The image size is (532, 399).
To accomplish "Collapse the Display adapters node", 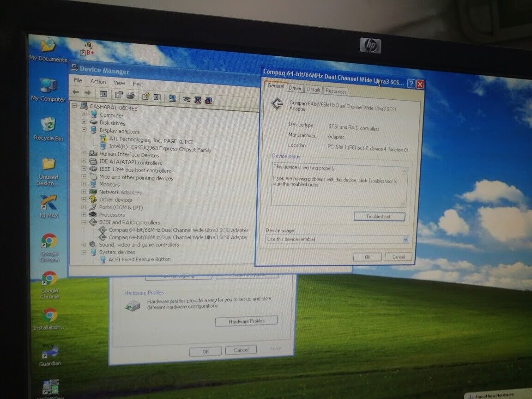I will pyautogui.click(x=84, y=130).
